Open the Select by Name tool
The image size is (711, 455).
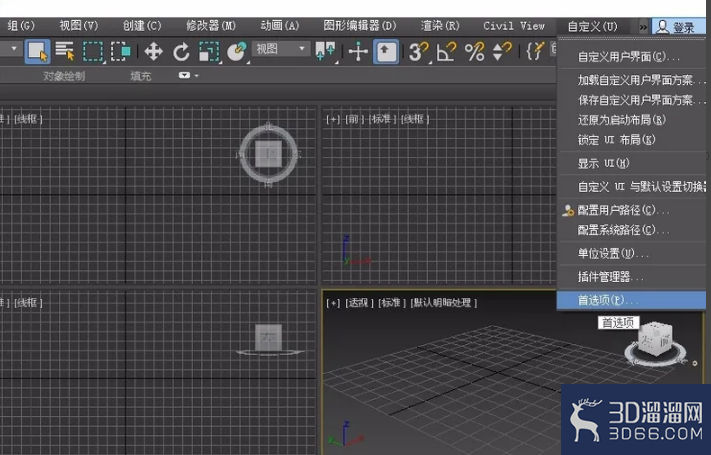pyautogui.click(x=65, y=51)
